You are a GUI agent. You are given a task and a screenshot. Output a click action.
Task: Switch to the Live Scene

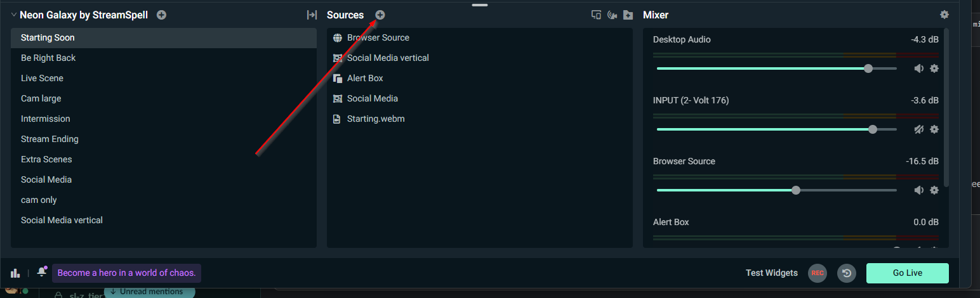coord(164,79)
